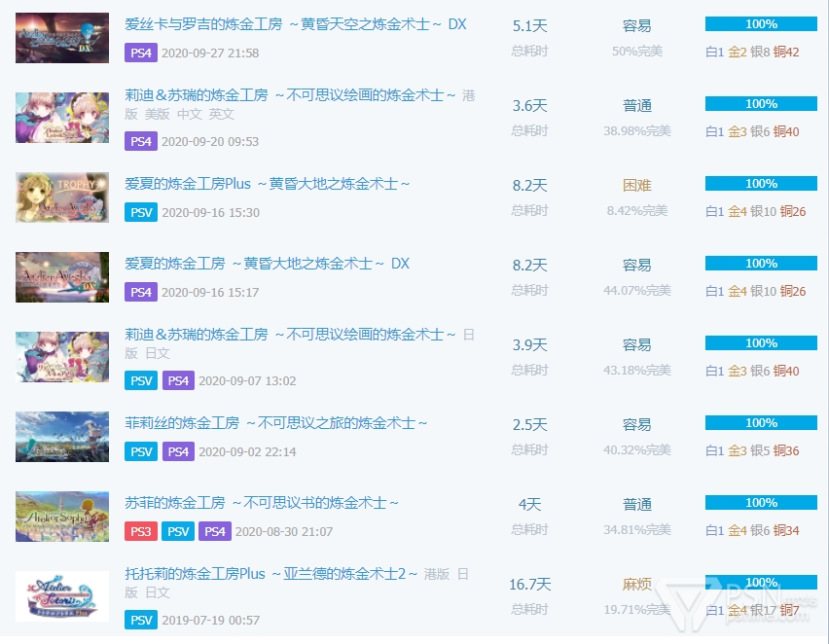Click the PS4 badge under 苏菲的炼金工房
The image size is (829, 644).
214,532
